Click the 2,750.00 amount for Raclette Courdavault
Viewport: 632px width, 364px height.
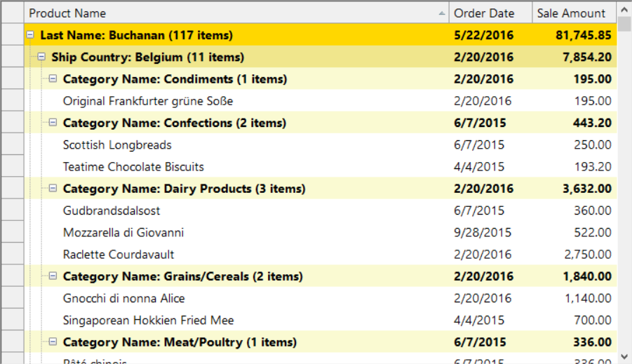point(588,255)
